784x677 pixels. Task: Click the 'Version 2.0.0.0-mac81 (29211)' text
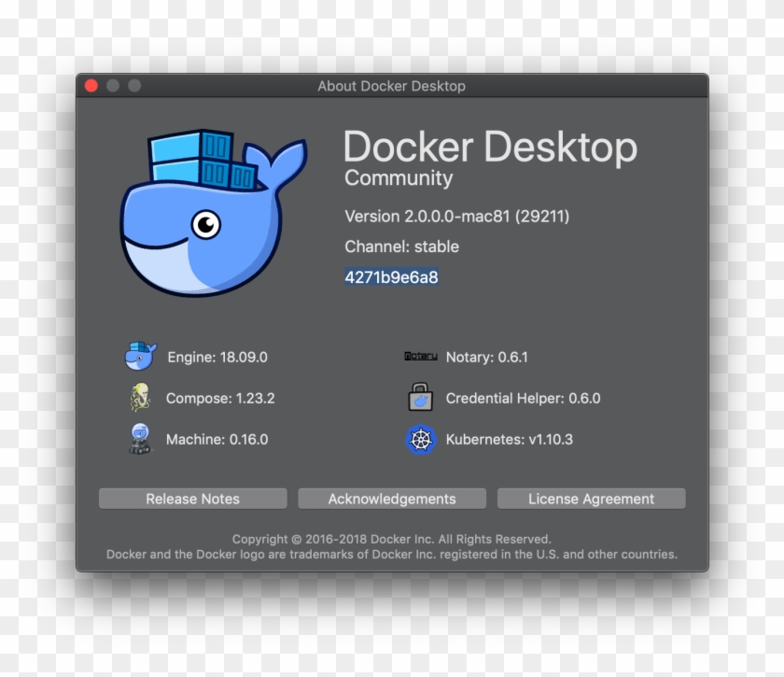457,217
